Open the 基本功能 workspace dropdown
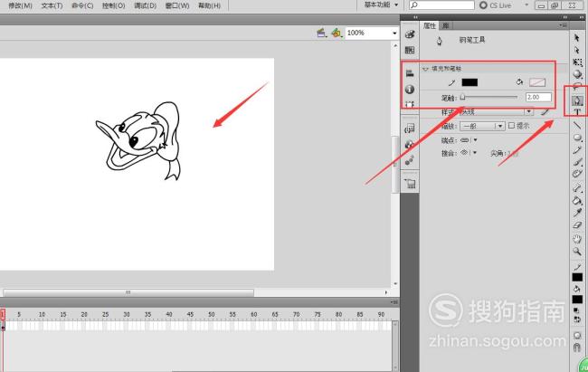The height and width of the screenshot is (372, 588). [x=381, y=5]
